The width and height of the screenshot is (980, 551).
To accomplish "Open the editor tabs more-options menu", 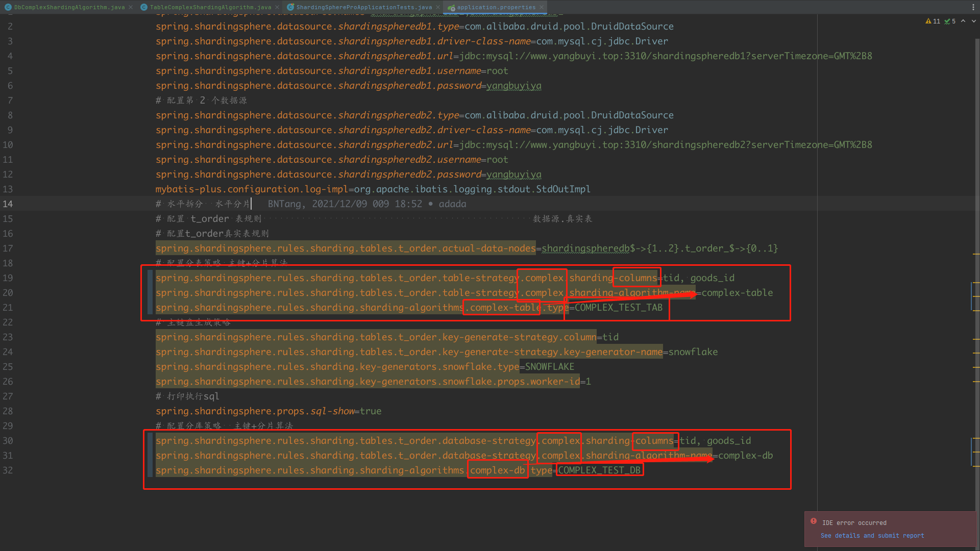I will (x=973, y=7).
